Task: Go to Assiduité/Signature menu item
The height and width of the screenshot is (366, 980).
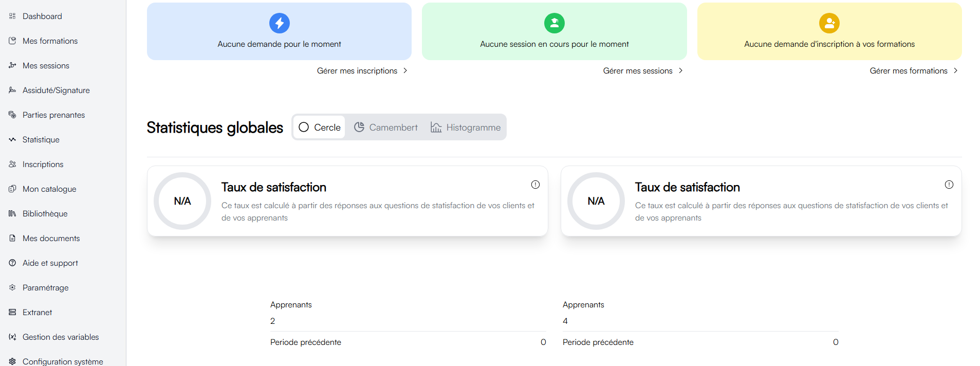Action: click(56, 90)
